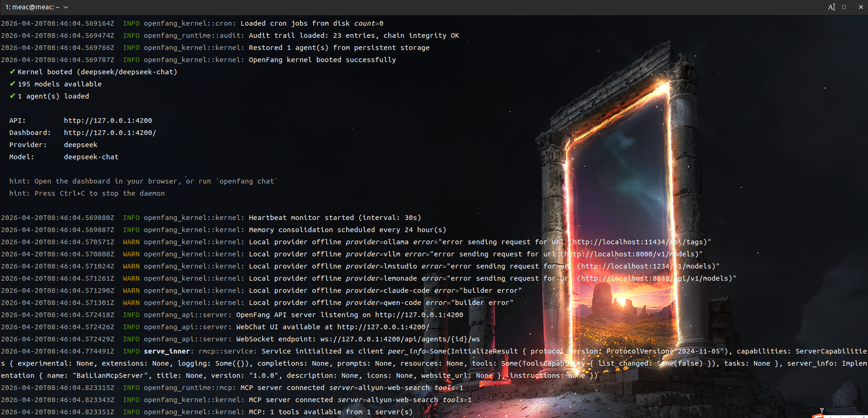Click "Restored 1 agent(s) from persistent storage"

click(x=339, y=48)
